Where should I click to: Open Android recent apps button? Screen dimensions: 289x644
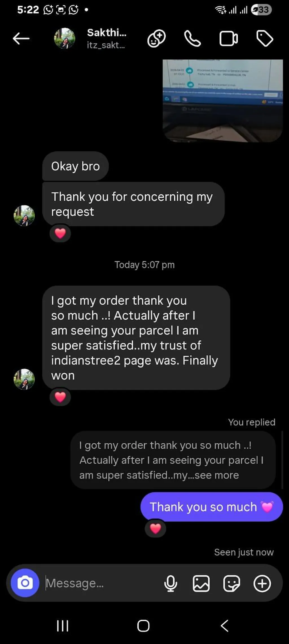62,626
